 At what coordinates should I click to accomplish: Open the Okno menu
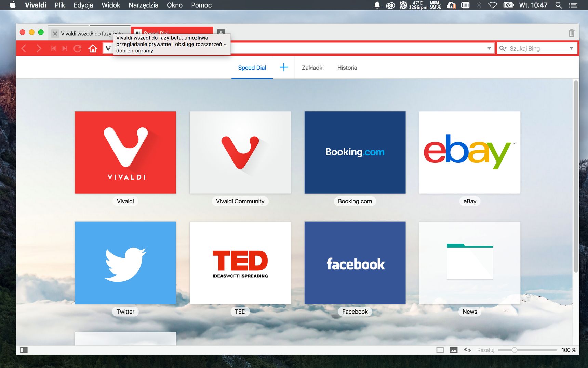(175, 5)
